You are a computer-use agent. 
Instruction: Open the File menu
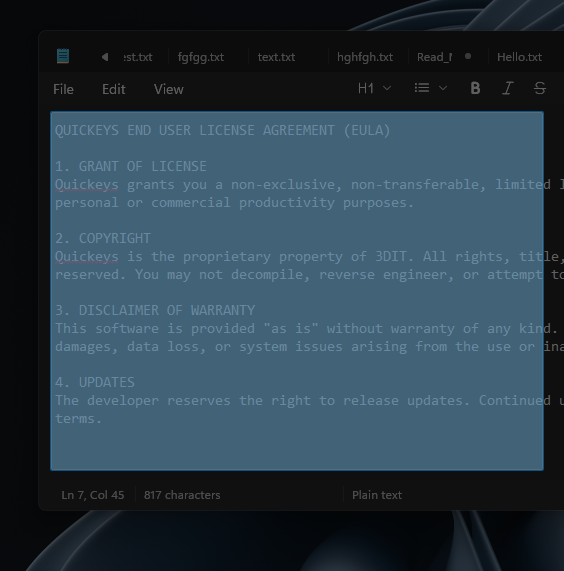(63, 89)
